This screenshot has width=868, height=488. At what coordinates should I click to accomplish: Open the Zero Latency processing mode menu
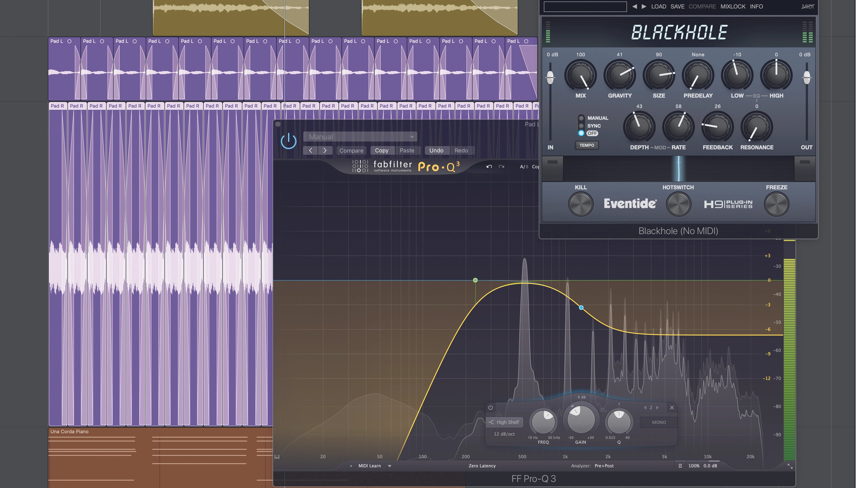point(482,466)
